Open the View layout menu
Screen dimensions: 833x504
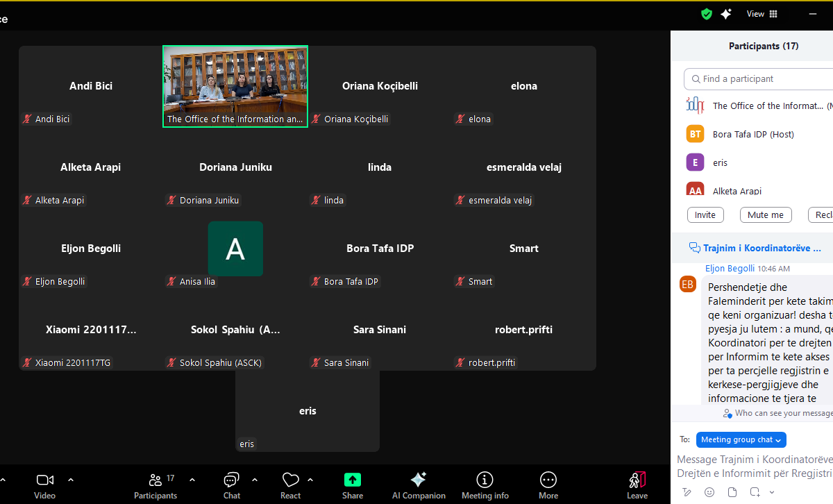[x=762, y=14]
